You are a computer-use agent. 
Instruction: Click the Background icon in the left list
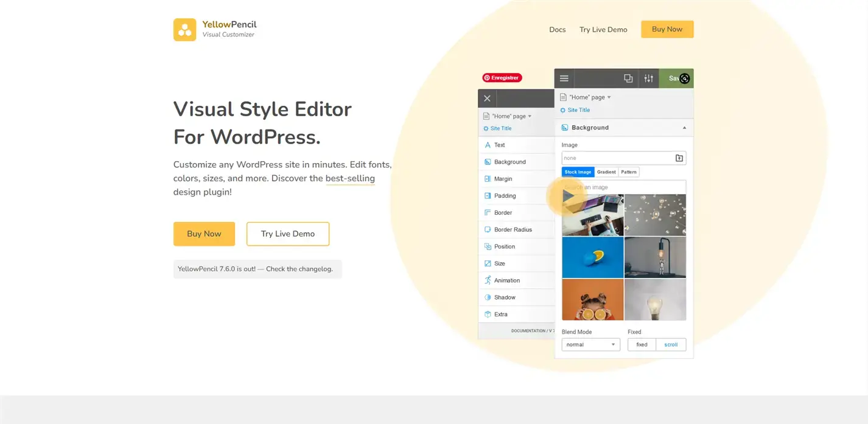(488, 162)
